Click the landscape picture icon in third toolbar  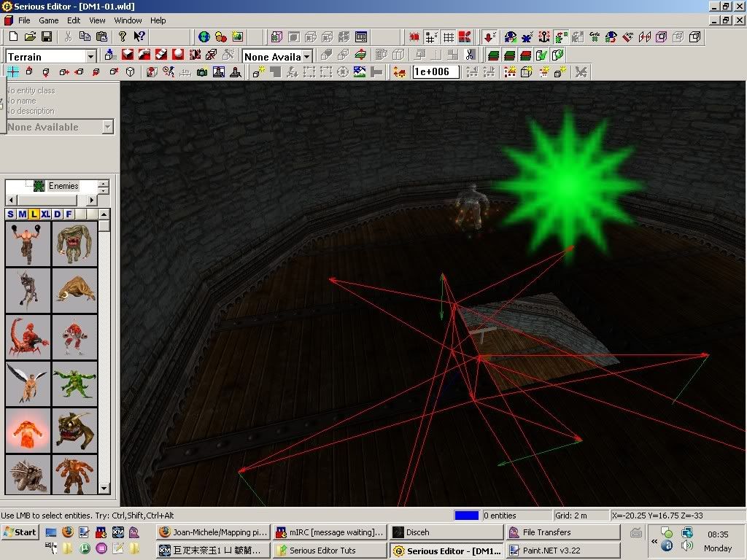tap(360, 72)
